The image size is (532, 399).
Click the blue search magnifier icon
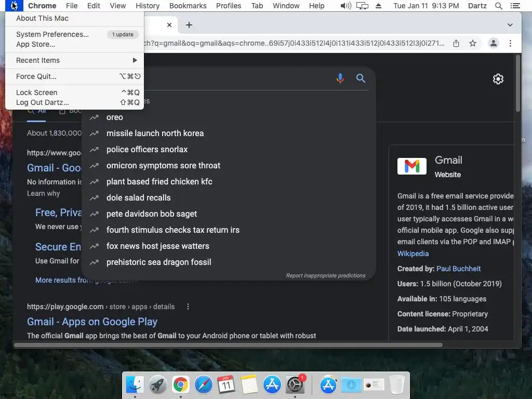pos(361,78)
